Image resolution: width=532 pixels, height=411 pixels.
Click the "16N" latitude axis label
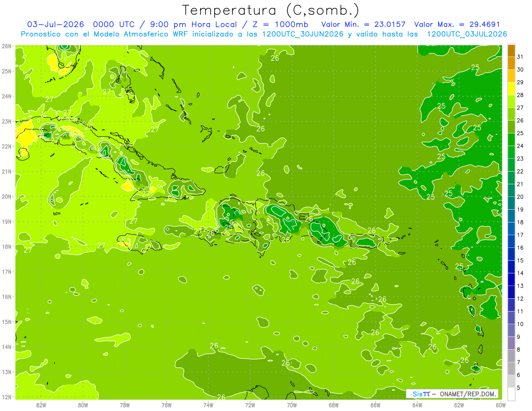[x=7, y=297]
